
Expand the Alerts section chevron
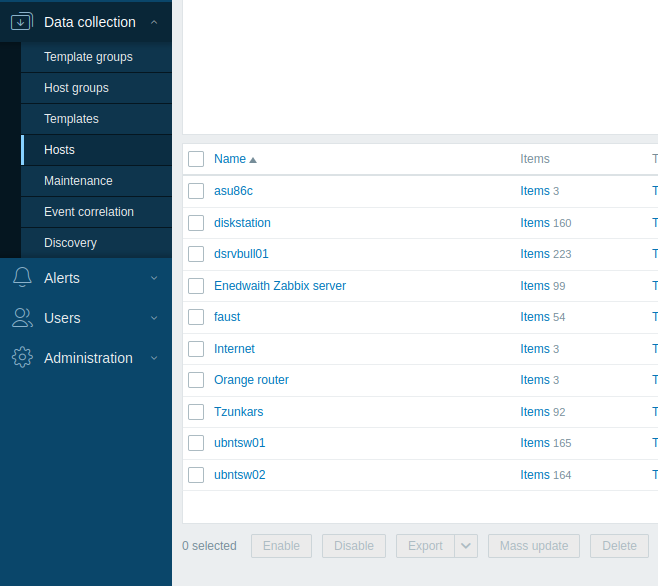154,278
